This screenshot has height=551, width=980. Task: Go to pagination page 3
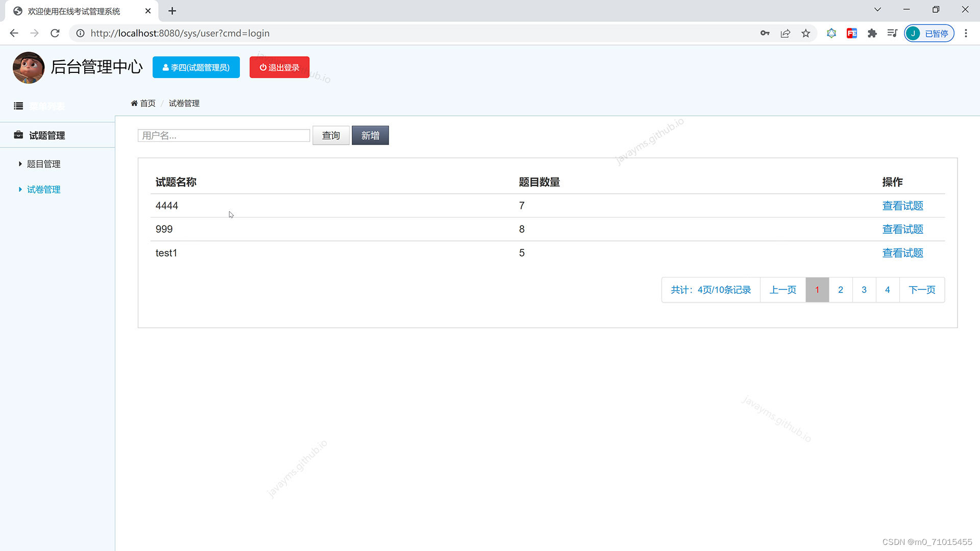(x=864, y=289)
